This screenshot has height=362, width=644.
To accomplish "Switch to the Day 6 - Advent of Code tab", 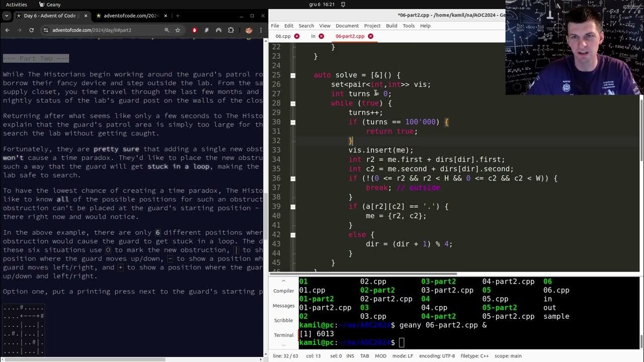I will pos(51,16).
